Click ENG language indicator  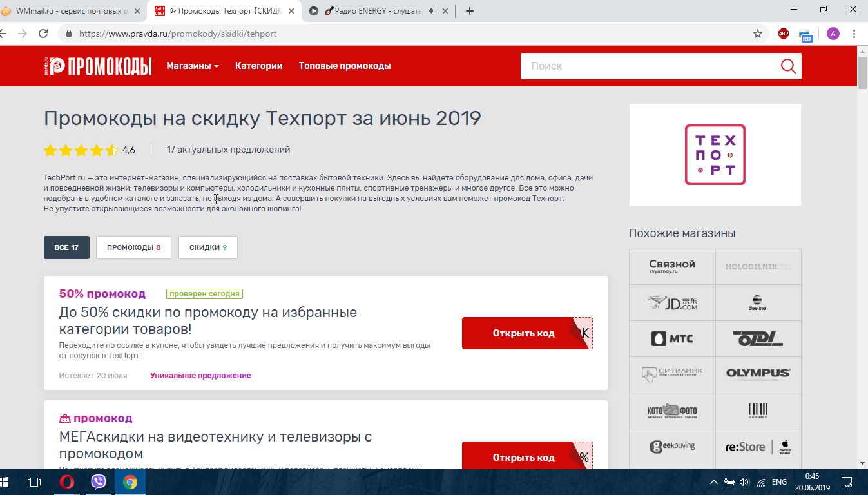point(780,482)
